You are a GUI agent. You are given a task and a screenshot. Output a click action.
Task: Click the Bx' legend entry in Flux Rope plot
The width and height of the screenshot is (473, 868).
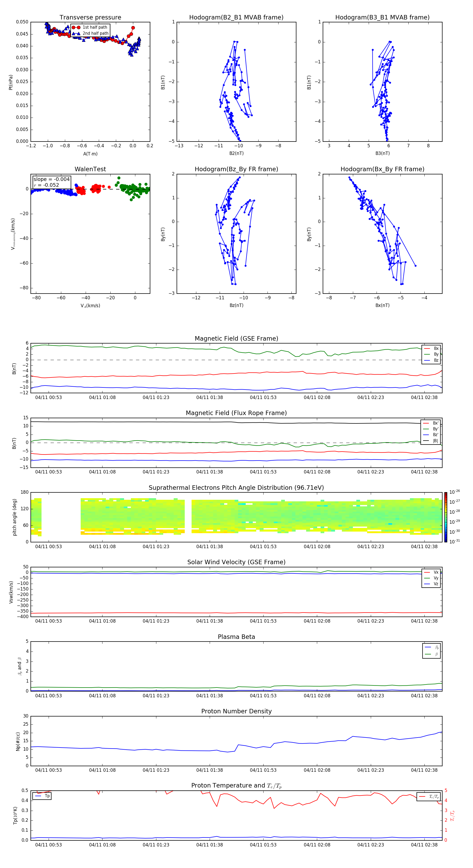[431, 423]
